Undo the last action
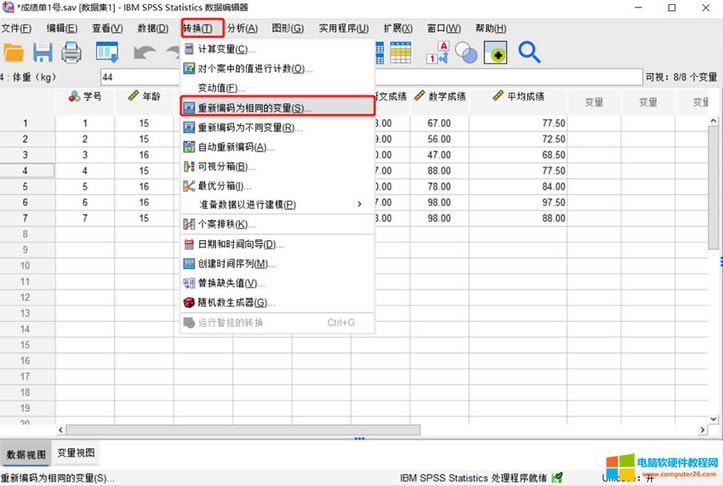Screen dimensions: 723x486 coord(144,53)
